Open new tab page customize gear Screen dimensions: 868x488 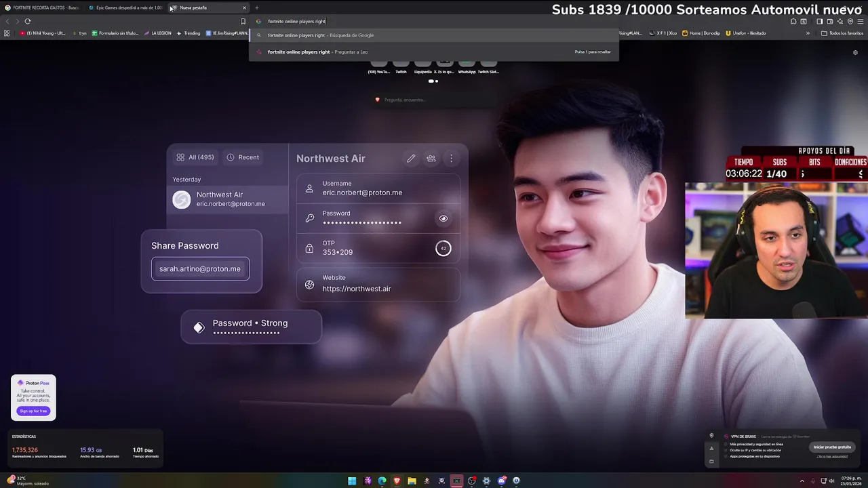point(855,52)
